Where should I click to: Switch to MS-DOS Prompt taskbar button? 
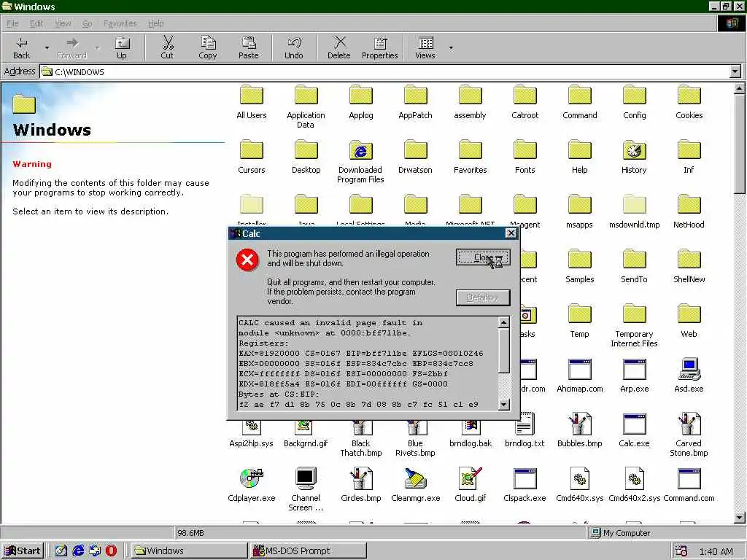tap(308, 551)
